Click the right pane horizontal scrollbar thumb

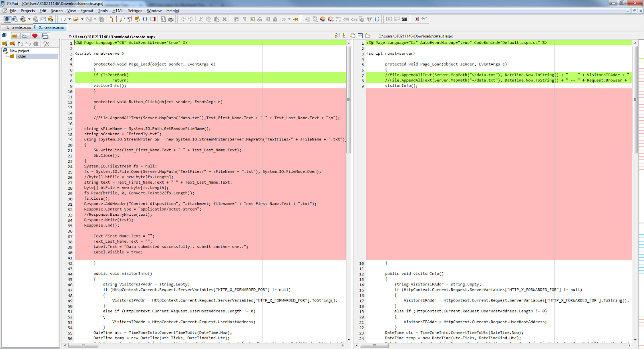click(x=374, y=345)
